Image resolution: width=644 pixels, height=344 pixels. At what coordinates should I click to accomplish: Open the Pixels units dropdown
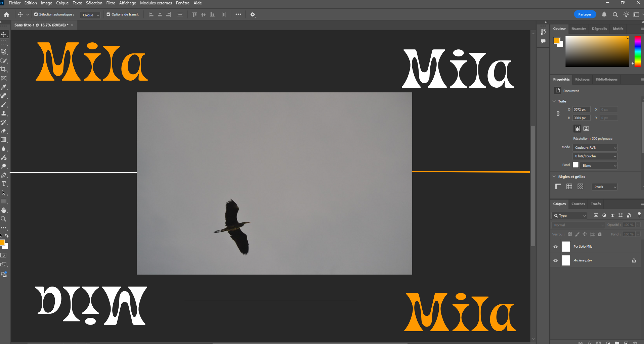pos(604,187)
